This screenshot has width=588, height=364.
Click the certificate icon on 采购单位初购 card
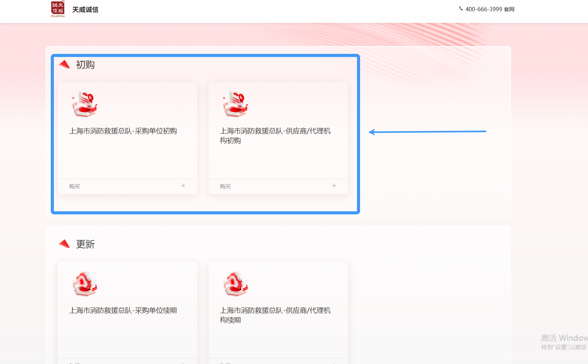[x=84, y=104]
